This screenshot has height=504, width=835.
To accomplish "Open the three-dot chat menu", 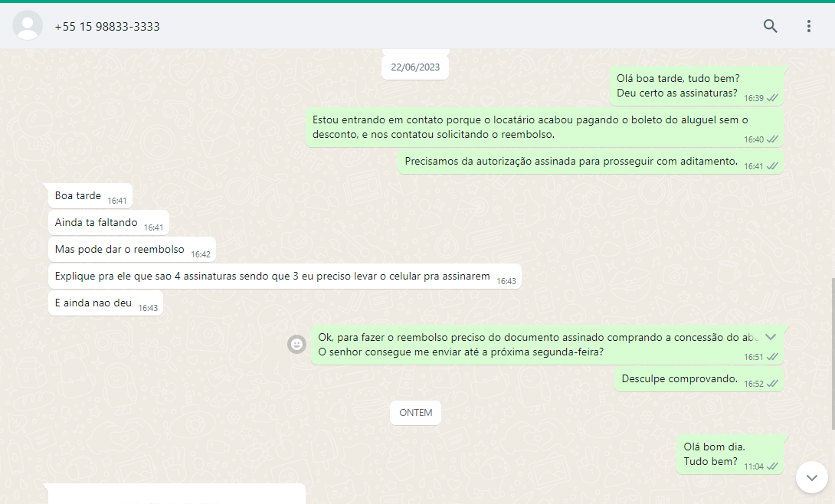I will click(808, 26).
